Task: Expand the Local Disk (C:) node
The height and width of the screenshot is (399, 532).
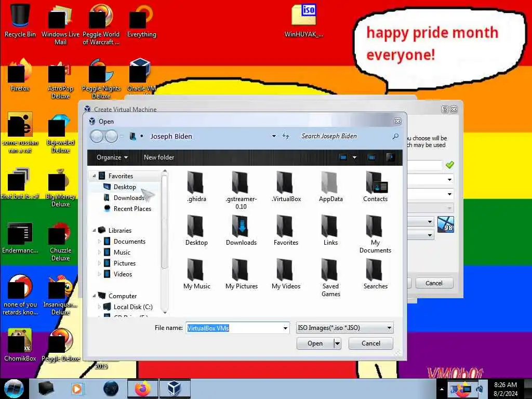Action: 99,307
